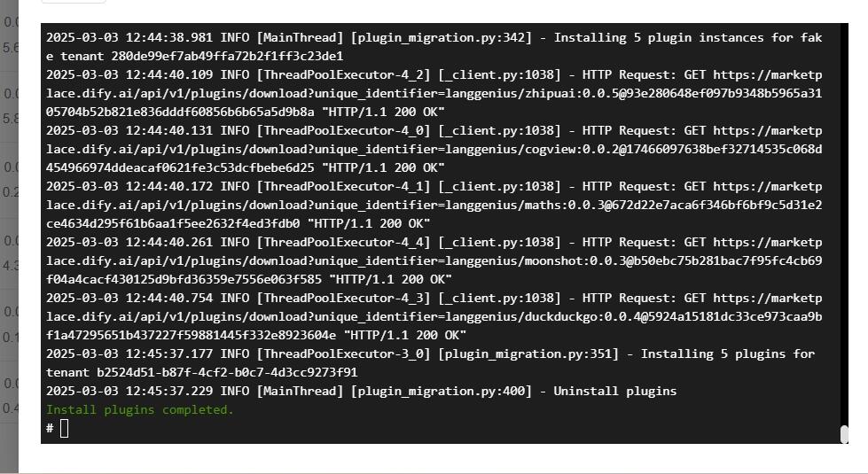Click the duckduckgo plugin download URL
Viewport: 868px width, 474px height.
coord(434,316)
